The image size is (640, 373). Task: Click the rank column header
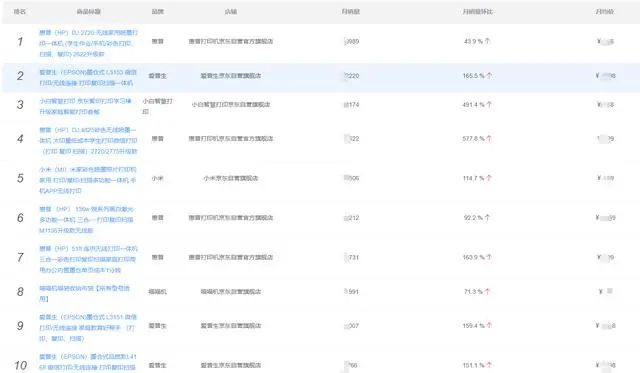pyautogui.click(x=20, y=11)
